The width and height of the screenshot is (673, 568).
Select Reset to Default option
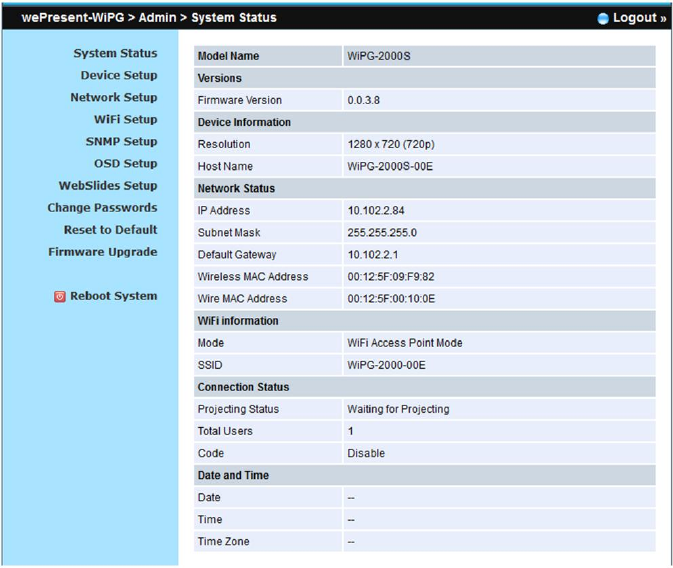[111, 230]
